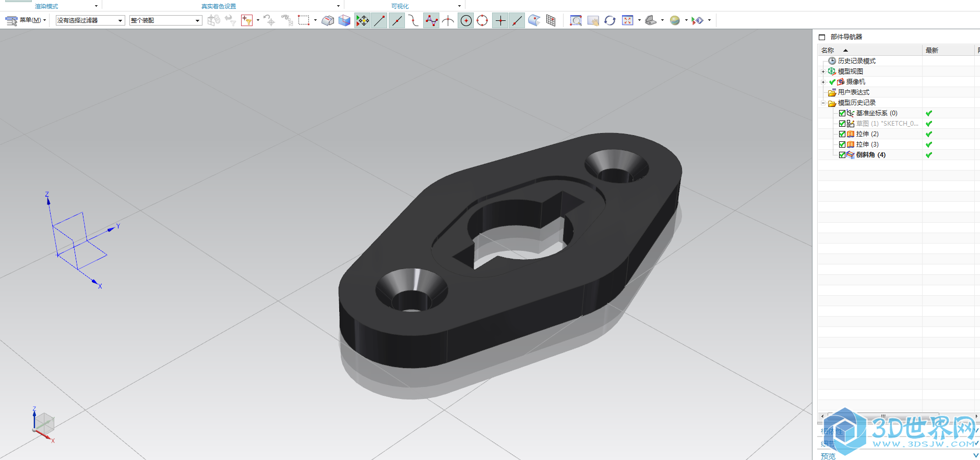Collapse the 模型历史记录 tree node

tap(823, 103)
